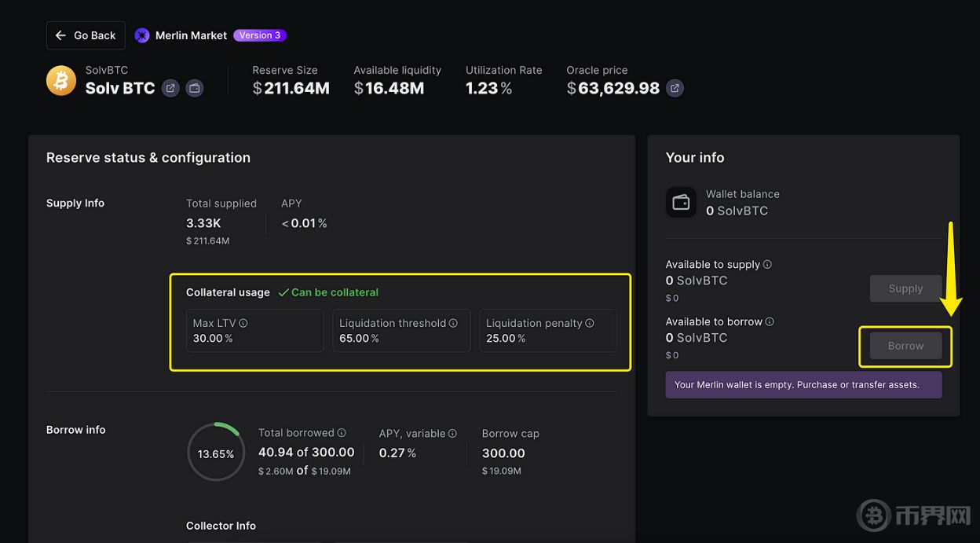Click the wallet balance icon in Your info
This screenshot has width=980, height=543.
coord(681,202)
